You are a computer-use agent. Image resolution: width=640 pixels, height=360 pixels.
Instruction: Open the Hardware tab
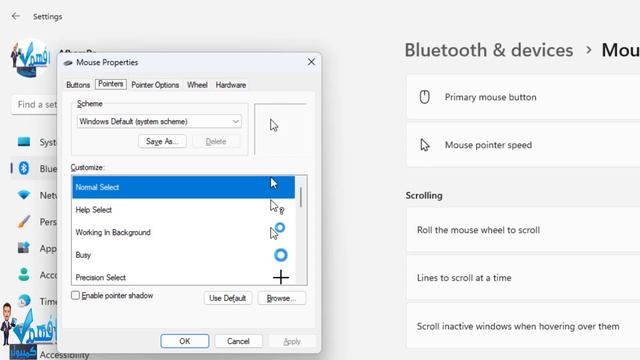click(x=231, y=85)
